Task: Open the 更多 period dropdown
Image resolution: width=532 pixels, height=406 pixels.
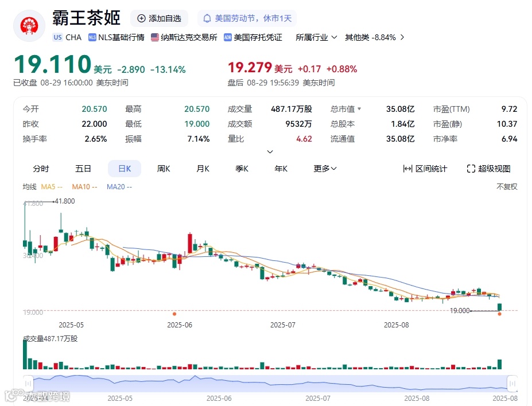Action: [x=325, y=169]
